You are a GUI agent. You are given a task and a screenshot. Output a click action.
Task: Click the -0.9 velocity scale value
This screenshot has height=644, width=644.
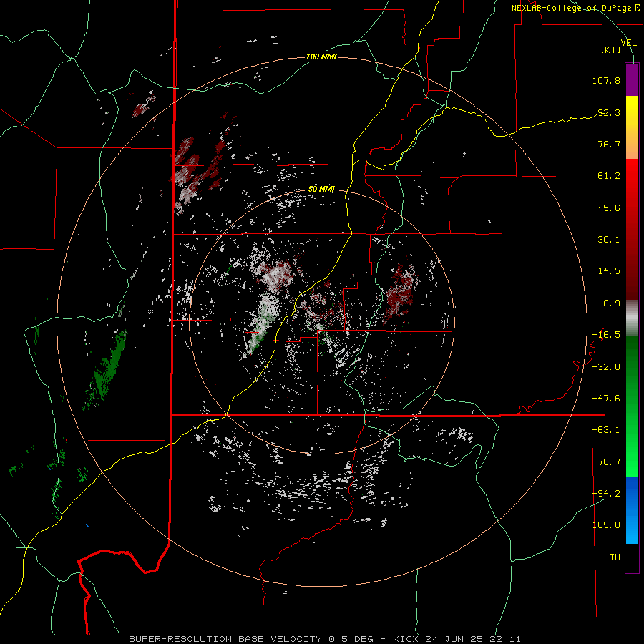click(609, 303)
